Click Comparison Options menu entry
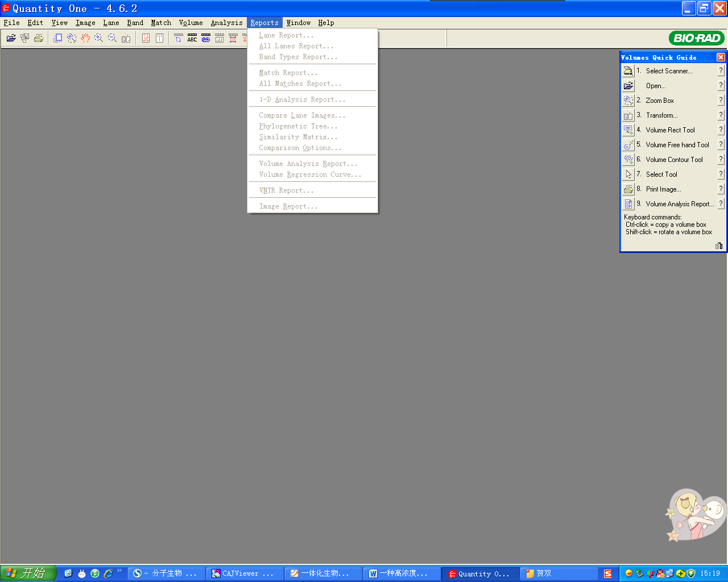The width and height of the screenshot is (728, 582). (313, 148)
